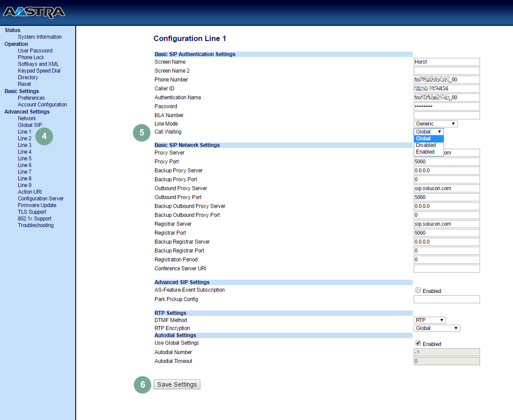Go to Global SIP settings
The height and width of the screenshot is (420, 513).
click(30, 125)
